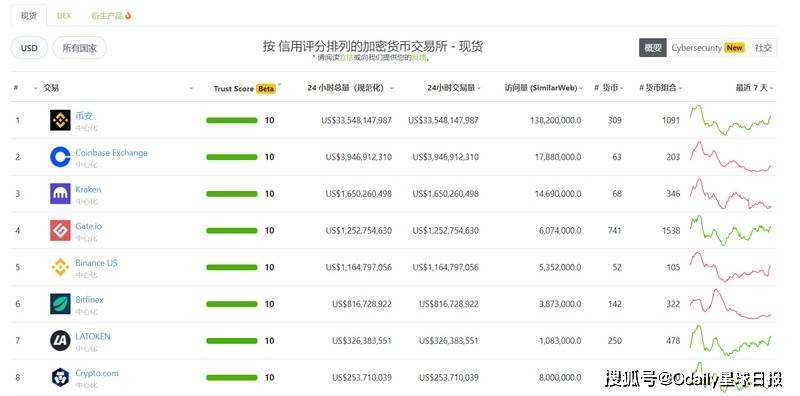This screenshot has width=800, height=396.
Task: Sort by # 货币组合 column
Action: click(x=661, y=88)
